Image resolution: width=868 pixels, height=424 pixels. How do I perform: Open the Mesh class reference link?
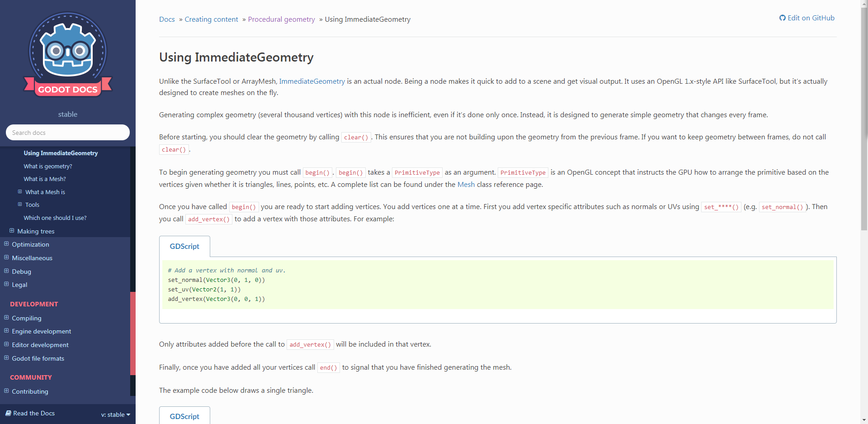coord(466,184)
